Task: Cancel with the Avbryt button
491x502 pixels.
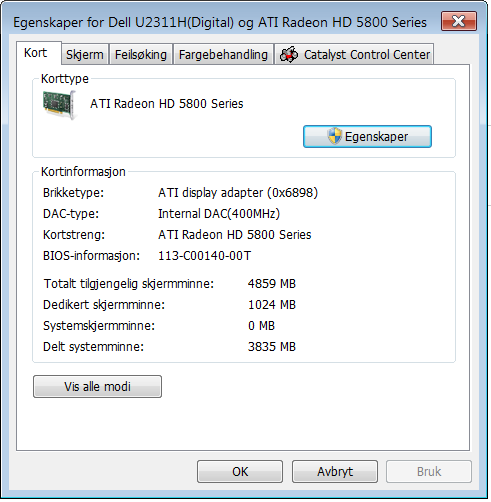Action: pyautogui.click(x=335, y=471)
